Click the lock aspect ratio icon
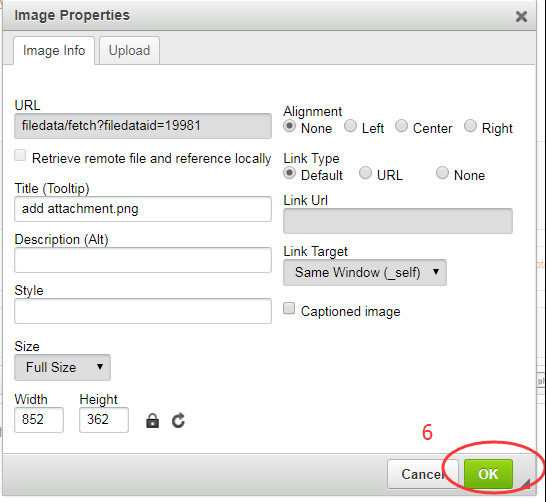This screenshot has width=546, height=502. 152,421
